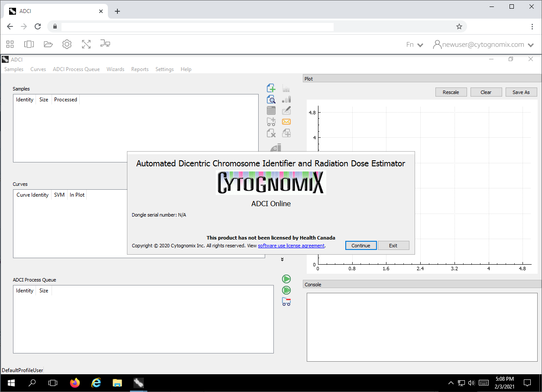Screen dimensions: 542x392
Task: Expand the double-chevron toolbar overflow
Action: (282, 259)
